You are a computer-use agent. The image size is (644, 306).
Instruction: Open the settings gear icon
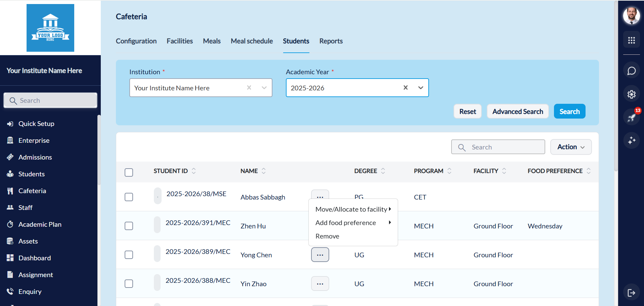tap(631, 94)
